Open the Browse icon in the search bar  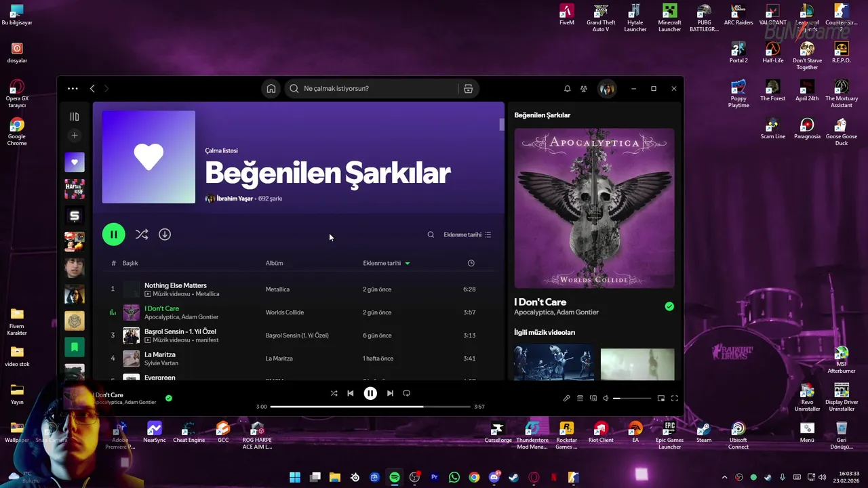(468, 89)
